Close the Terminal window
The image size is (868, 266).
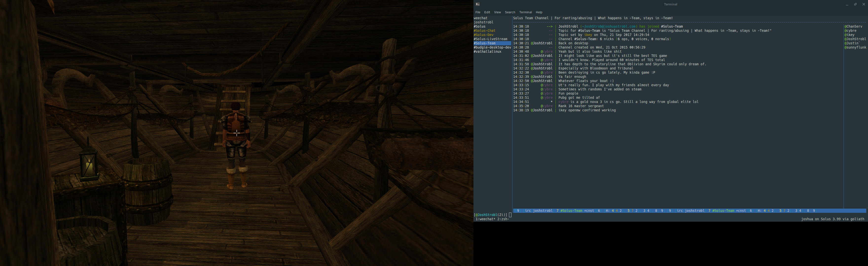point(864,4)
